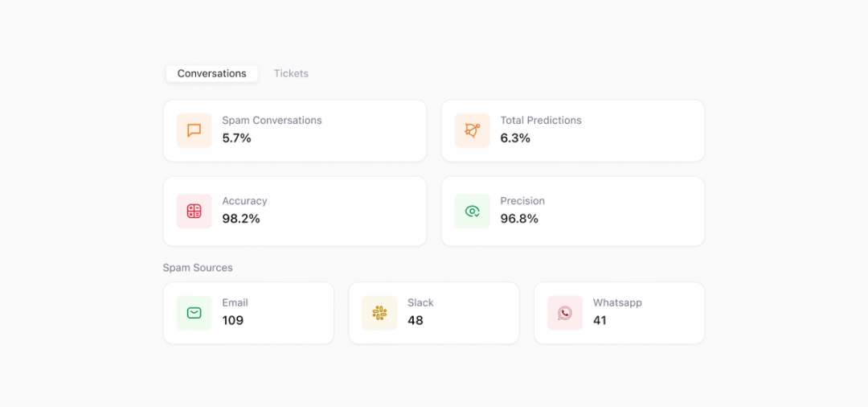The image size is (868, 407).
Task: Open the Tickets tab
Action: click(x=291, y=74)
